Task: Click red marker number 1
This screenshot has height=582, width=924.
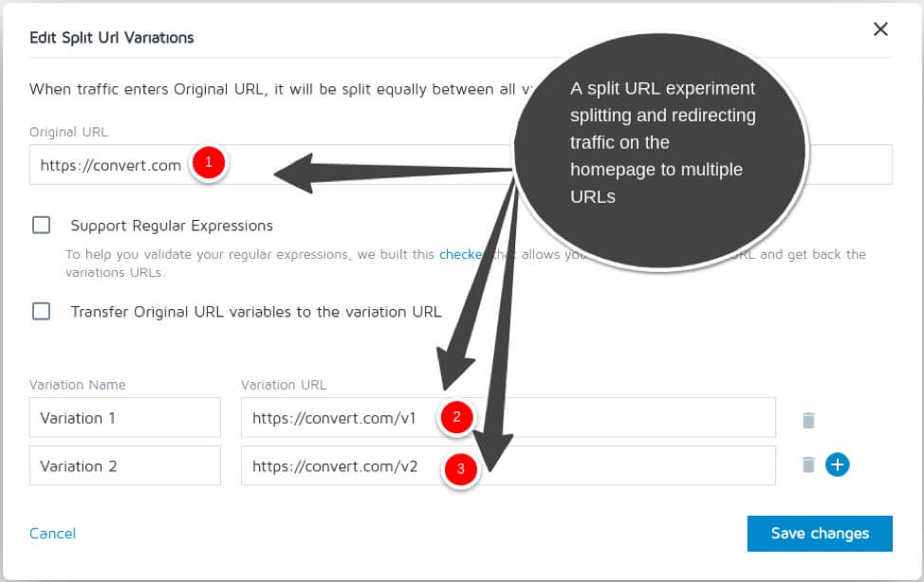Action: (x=208, y=164)
